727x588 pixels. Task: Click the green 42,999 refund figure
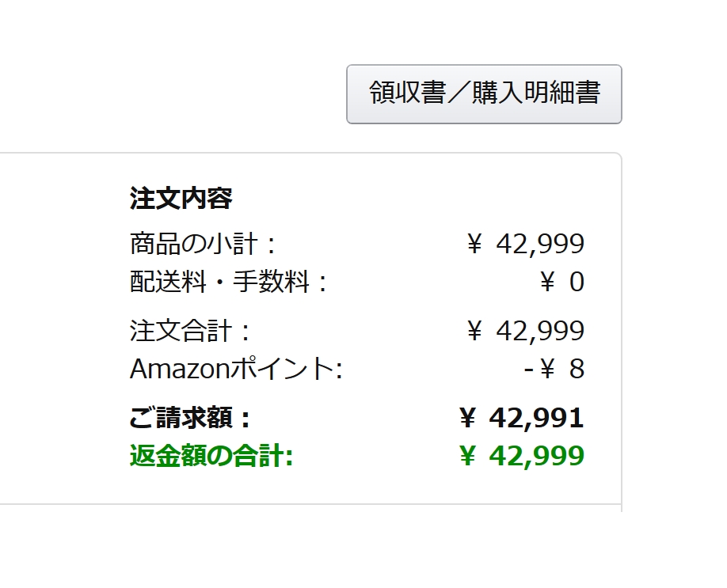[x=536, y=456]
